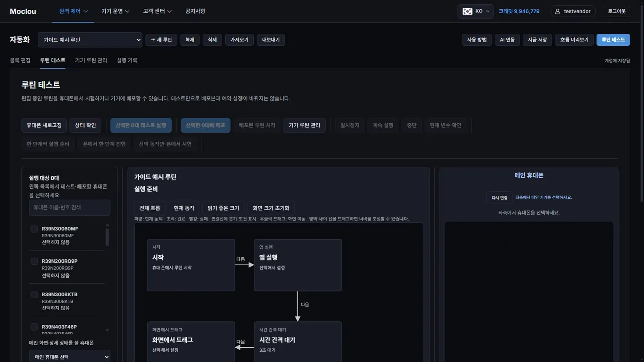The height and width of the screenshot is (362, 644).
Task: Switch to the 기기 루틴 관리 tab
Action: [x=91, y=60]
